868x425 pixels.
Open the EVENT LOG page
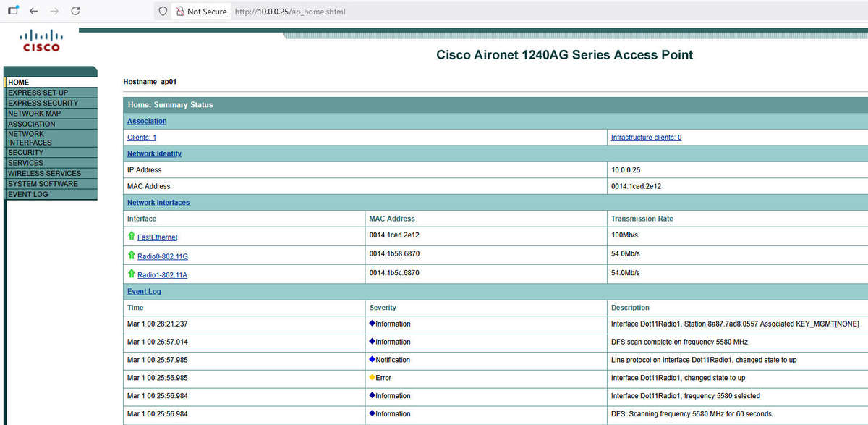(x=27, y=194)
